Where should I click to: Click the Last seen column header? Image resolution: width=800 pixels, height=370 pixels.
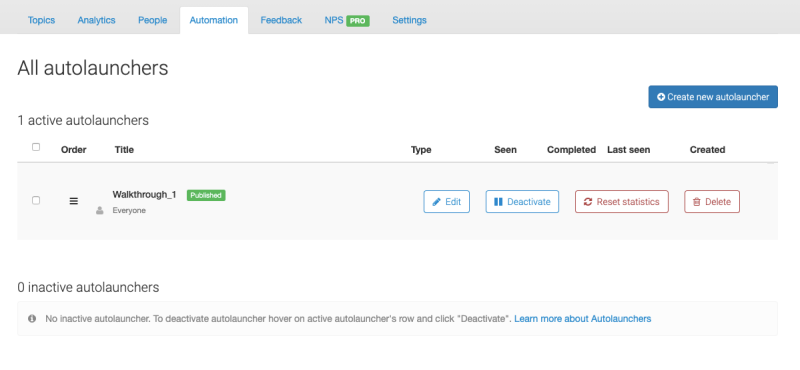pyautogui.click(x=629, y=150)
